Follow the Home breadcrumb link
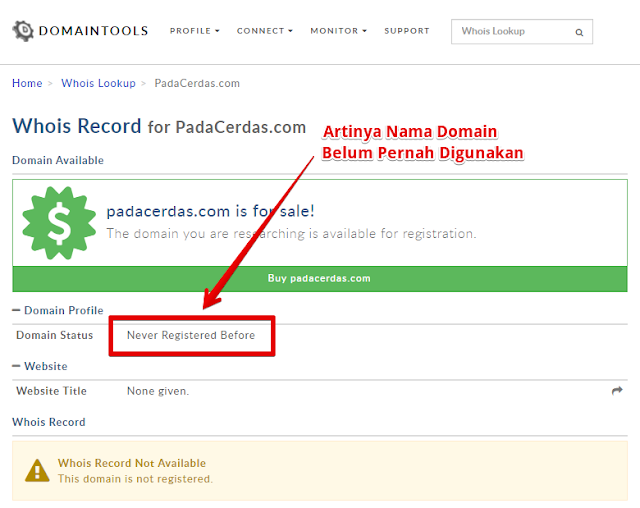This screenshot has height=508, width=640. tap(27, 83)
